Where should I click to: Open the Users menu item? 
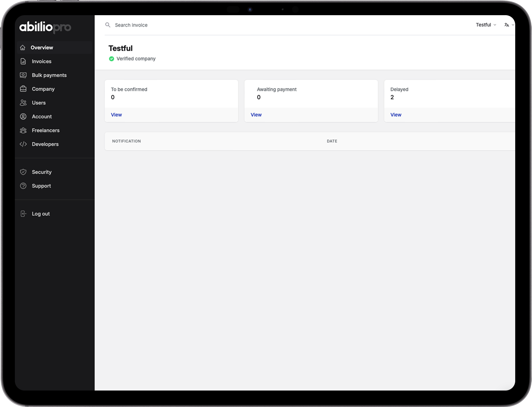point(39,103)
